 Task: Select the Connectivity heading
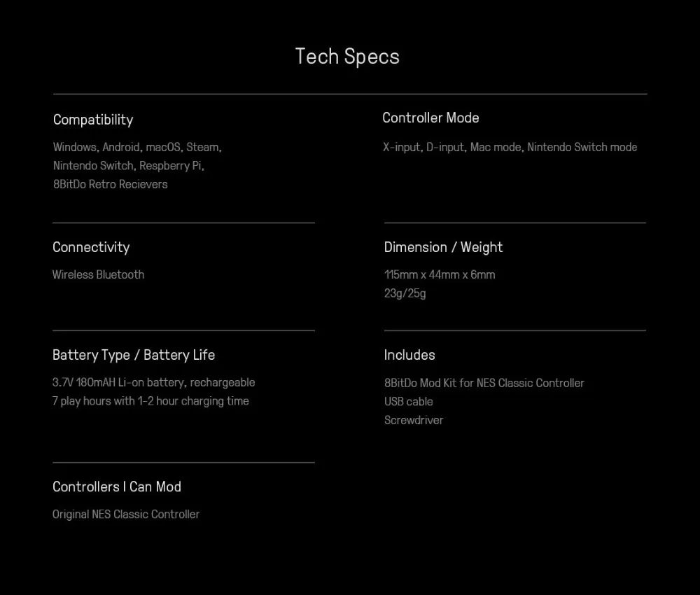[91, 247]
